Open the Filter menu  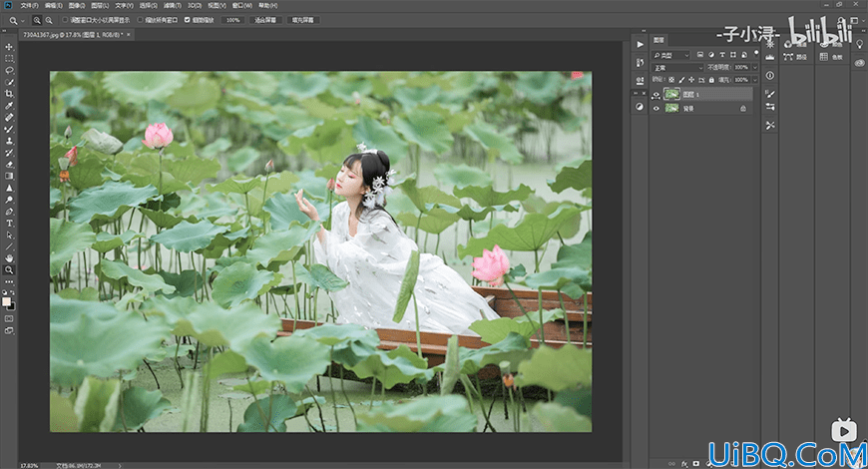pyautogui.click(x=173, y=6)
